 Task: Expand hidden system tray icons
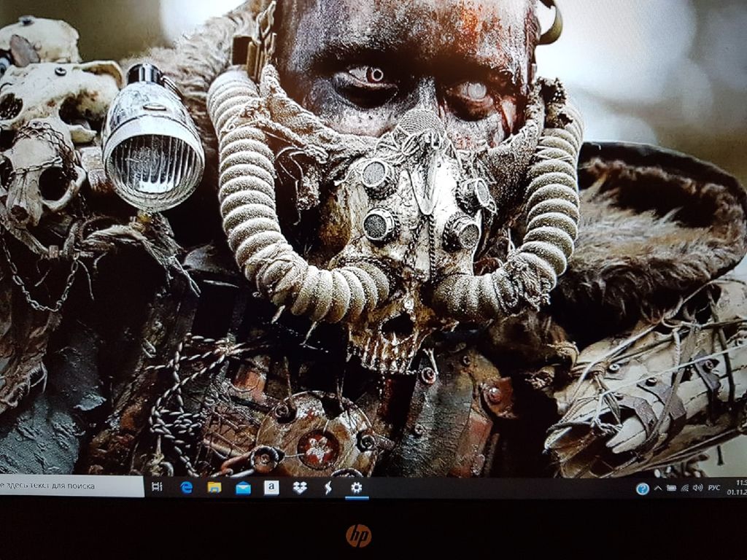pos(658,488)
